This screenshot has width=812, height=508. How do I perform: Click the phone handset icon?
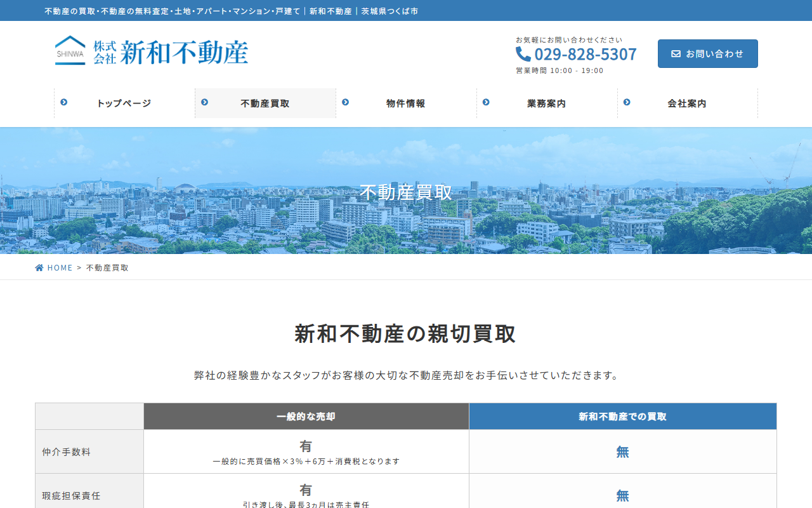pos(523,54)
